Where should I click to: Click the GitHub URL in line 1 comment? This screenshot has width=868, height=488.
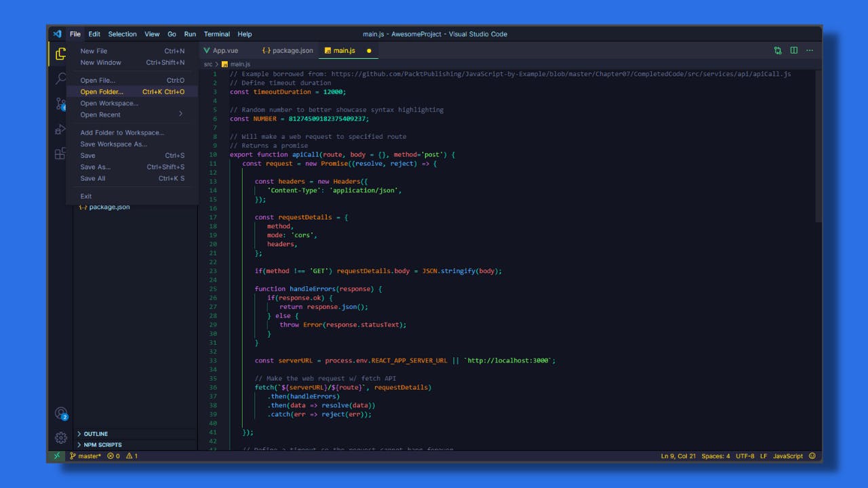(561, 74)
